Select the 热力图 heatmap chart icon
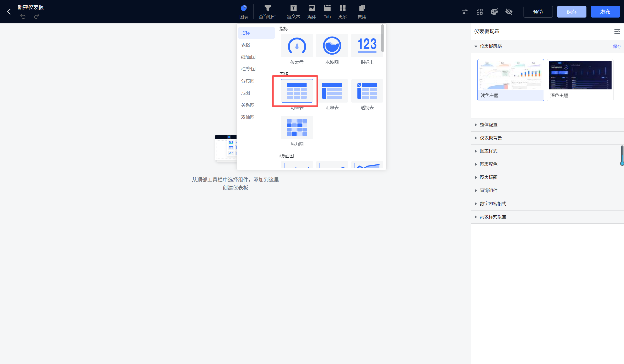The height and width of the screenshot is (364, 624). (x=297, y=127)
